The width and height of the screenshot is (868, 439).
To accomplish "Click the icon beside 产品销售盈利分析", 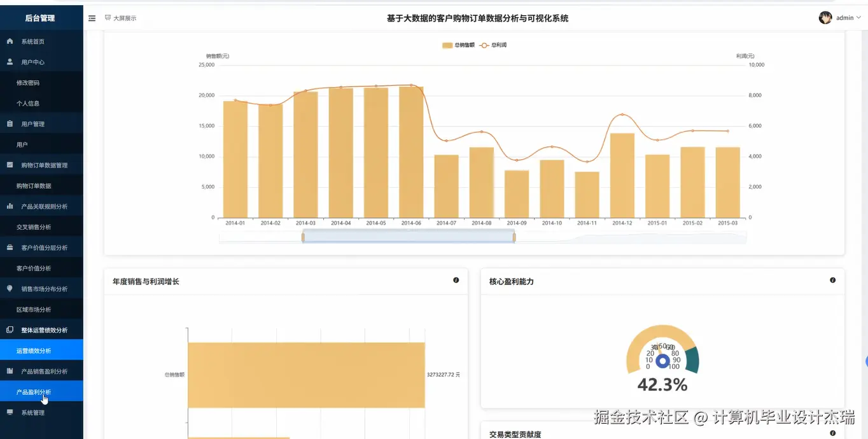I will [10, 371].
